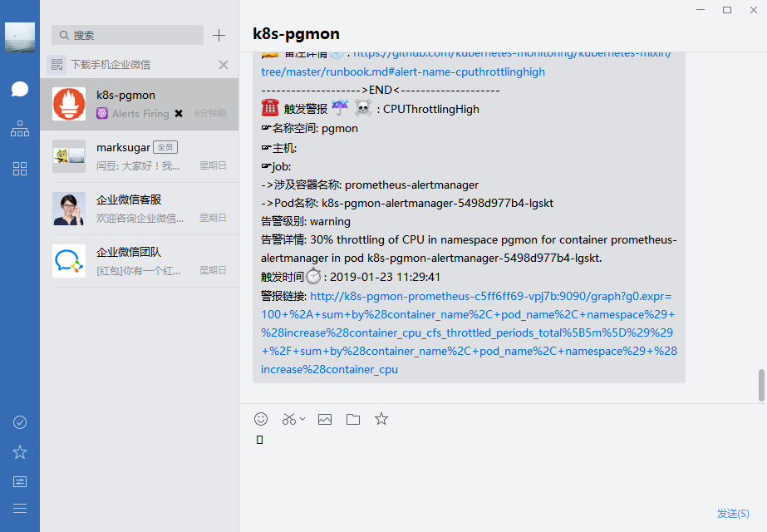Open the hamburger menu icon in the sidebar

coord(20,509)
